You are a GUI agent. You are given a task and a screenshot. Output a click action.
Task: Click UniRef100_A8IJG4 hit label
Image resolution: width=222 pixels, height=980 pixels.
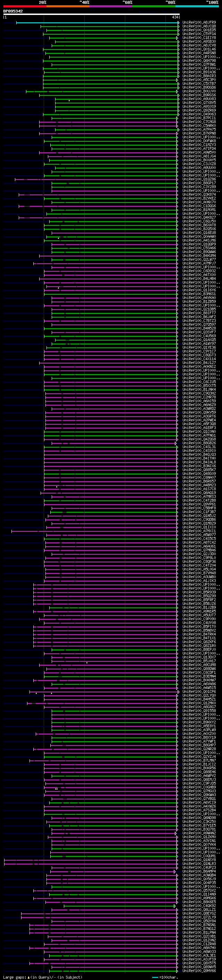point(199,156)
